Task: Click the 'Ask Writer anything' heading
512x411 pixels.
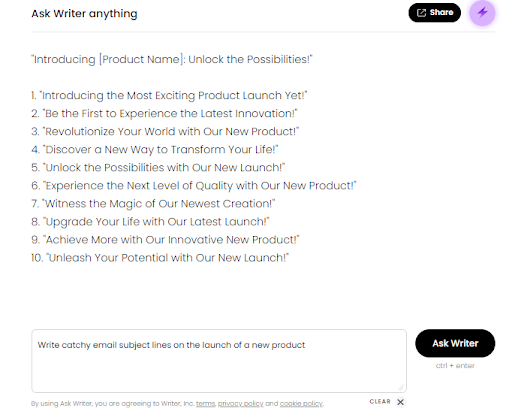Action: point(84,14)
